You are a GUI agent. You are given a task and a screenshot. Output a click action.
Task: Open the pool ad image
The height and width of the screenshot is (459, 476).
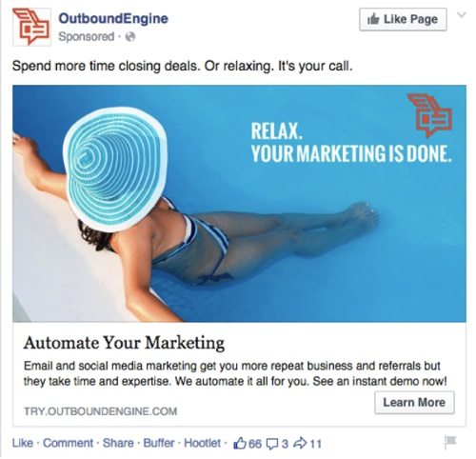tap(240, 204)
